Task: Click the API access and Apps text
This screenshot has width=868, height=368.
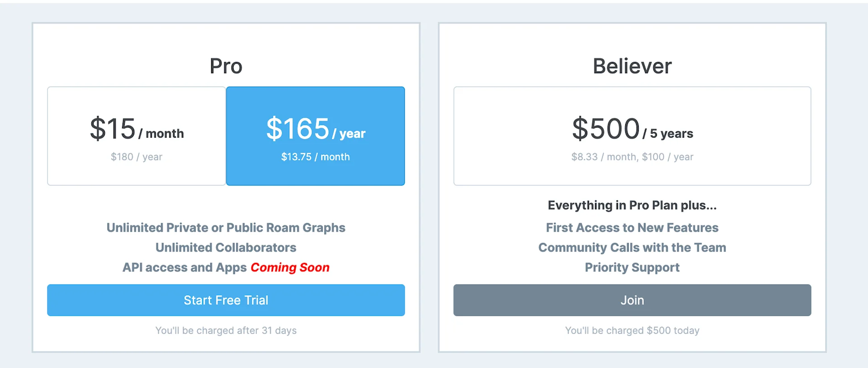Action: click(x=183, y=267)
